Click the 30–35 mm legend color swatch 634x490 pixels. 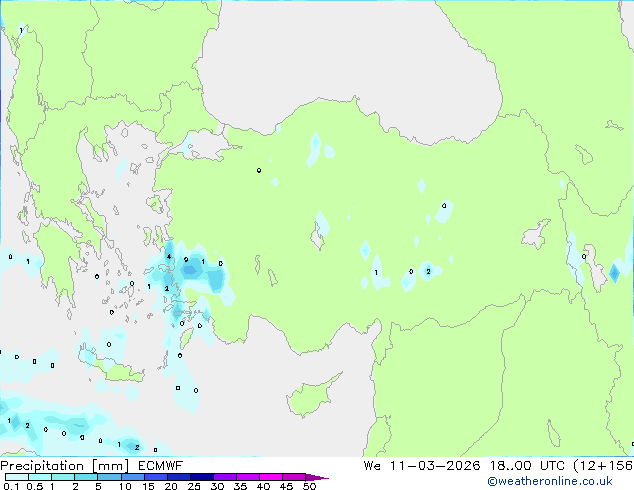point(224,477)
